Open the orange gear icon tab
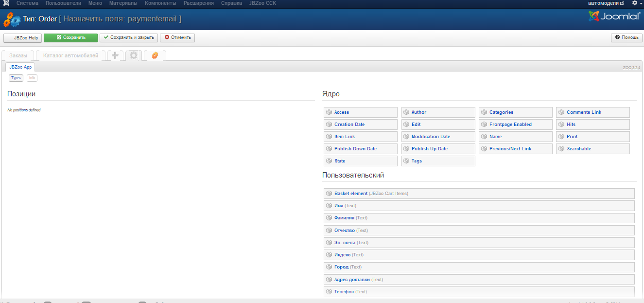Viewport: 644px width, 303px height. (x=155, y=55)
